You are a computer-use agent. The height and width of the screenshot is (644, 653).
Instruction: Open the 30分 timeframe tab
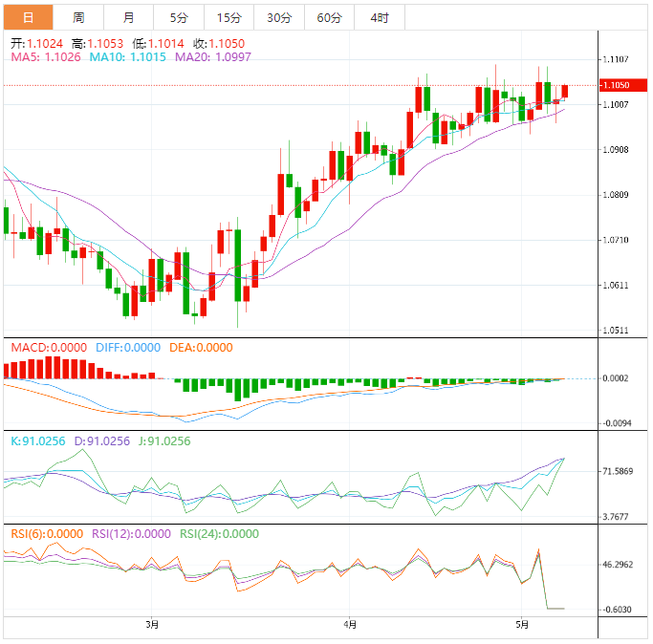279,17
